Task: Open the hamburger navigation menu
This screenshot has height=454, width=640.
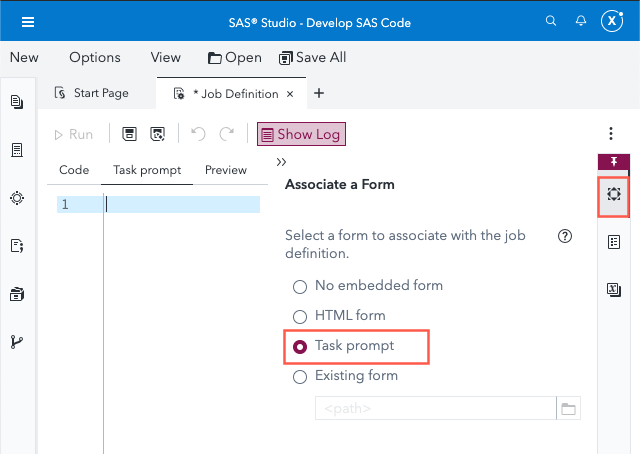Action: point(27,21)
